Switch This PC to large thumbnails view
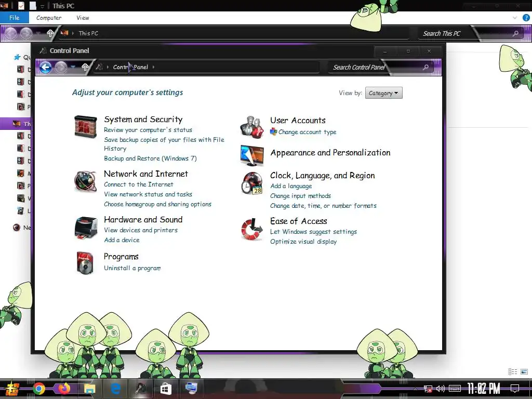The height and width of the screenshot is (399, 532). [524, 372]
